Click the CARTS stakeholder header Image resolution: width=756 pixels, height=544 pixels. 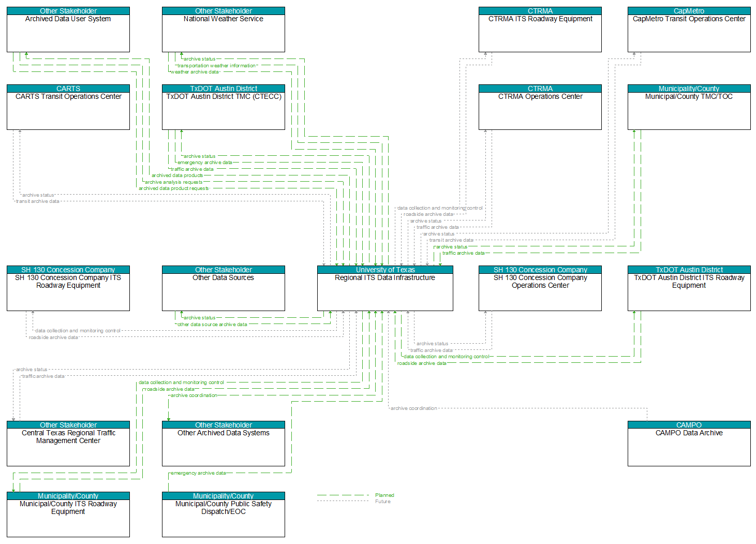point(68,89)
